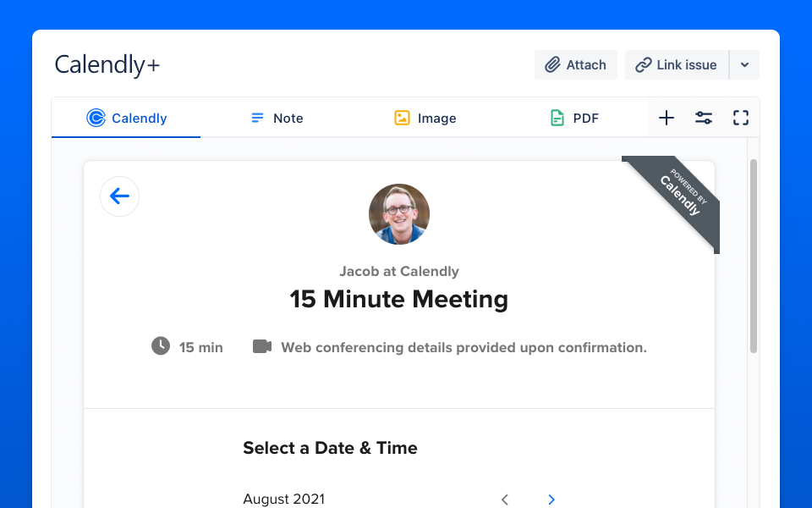The width and height of the screenshot is (812, 508).
Task: Expand the dropdown arrow beside Link issue
Action: point(744,65)
